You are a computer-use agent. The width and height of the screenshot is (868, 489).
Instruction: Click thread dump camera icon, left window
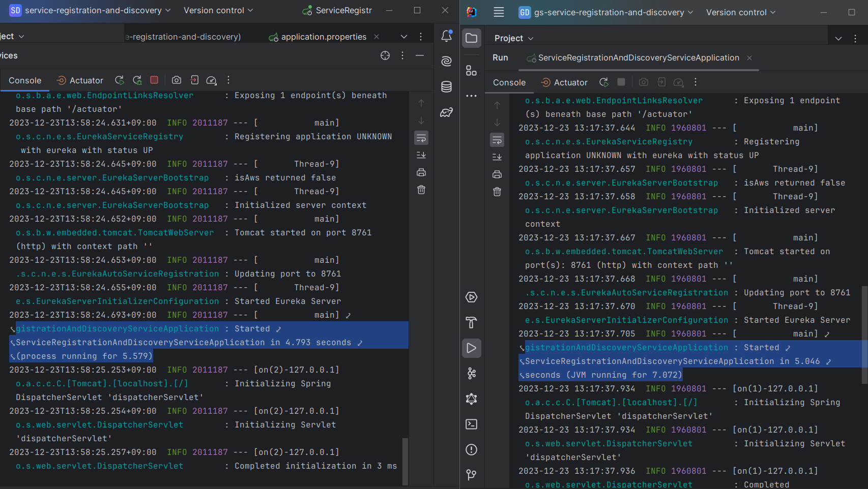tap(177, 80)
